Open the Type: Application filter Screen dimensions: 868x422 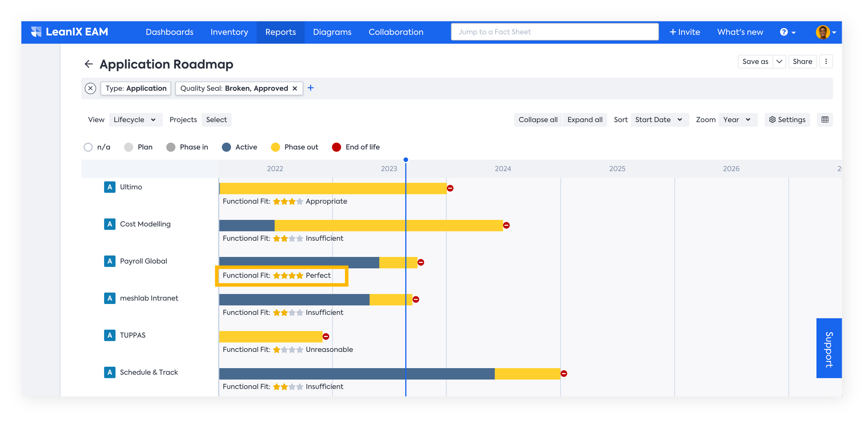click(136, 88)
